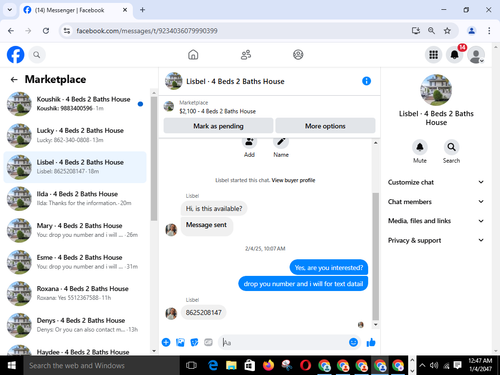
Task: Open the Friends icon in top navigation
Action: 246,54
